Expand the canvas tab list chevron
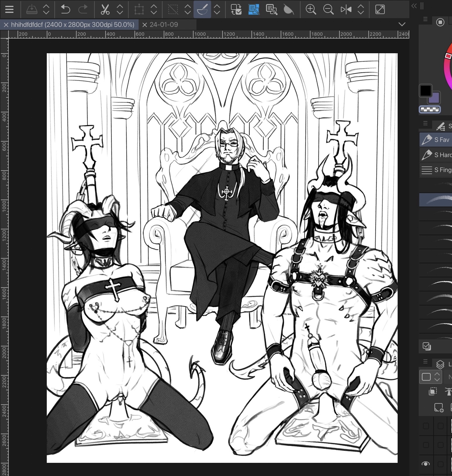The height and width of the screenshot is (476, 452). tap(402, 24)
